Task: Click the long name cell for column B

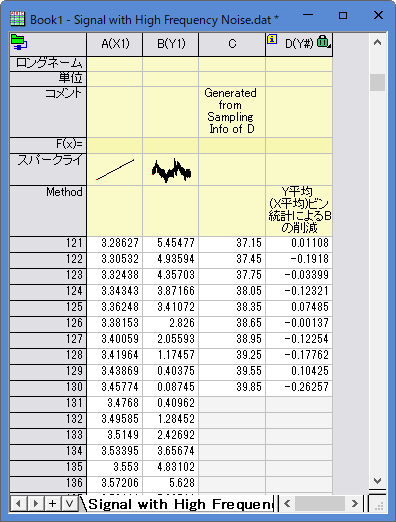Action: 171,64
